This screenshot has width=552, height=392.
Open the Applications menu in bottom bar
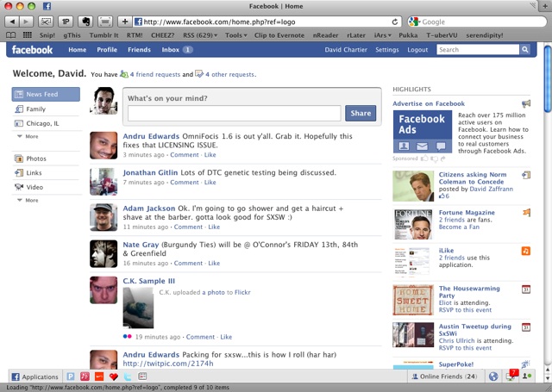[x=34, y=376]
